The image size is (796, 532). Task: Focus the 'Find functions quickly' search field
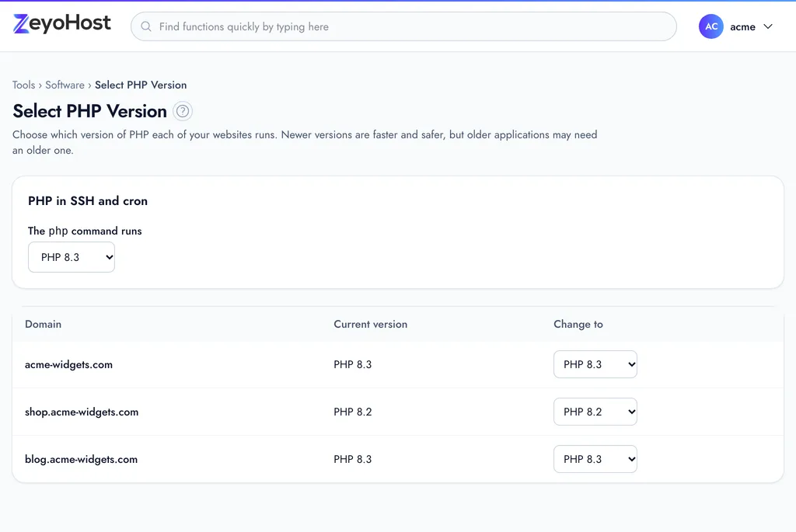click(403, 26)
